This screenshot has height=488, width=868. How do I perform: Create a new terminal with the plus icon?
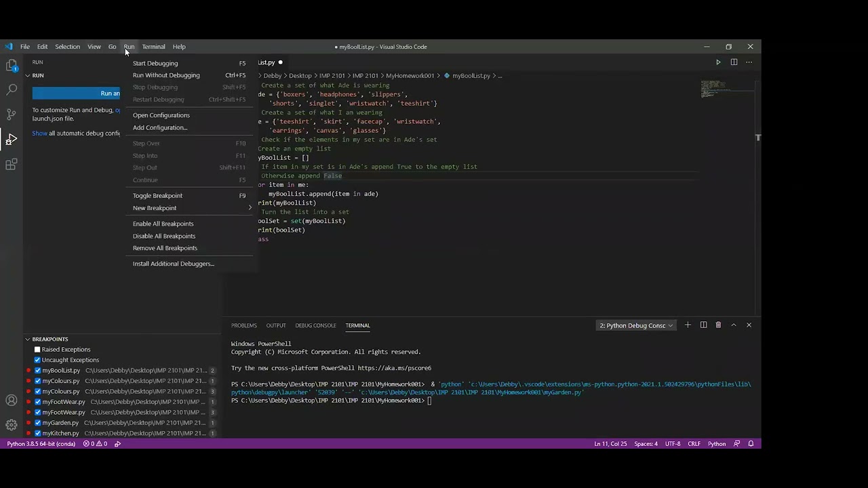688,325
